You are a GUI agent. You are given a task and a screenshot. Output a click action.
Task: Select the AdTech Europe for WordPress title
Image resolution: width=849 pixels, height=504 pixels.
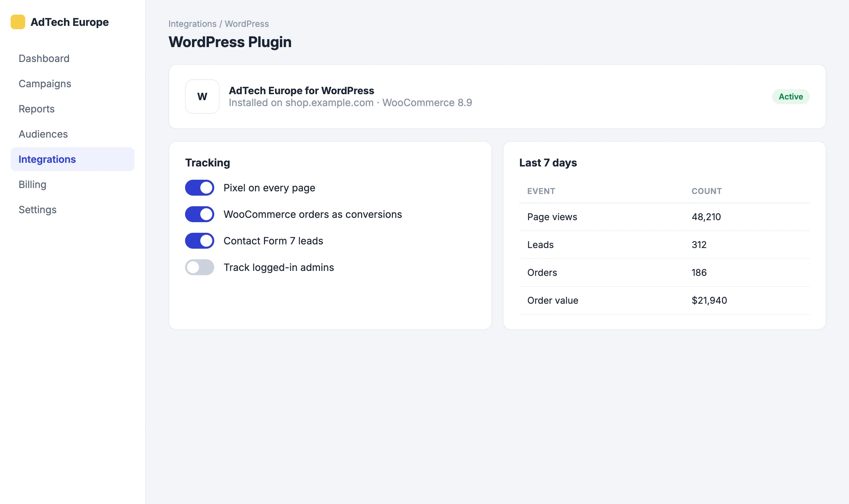[301, 91]
